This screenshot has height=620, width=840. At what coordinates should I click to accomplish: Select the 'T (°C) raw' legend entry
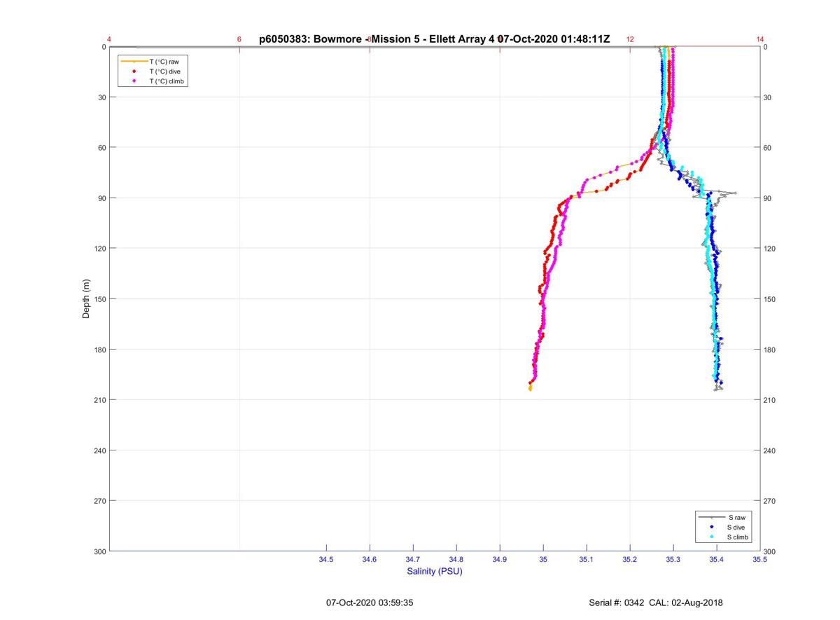(x=151, y=62)
